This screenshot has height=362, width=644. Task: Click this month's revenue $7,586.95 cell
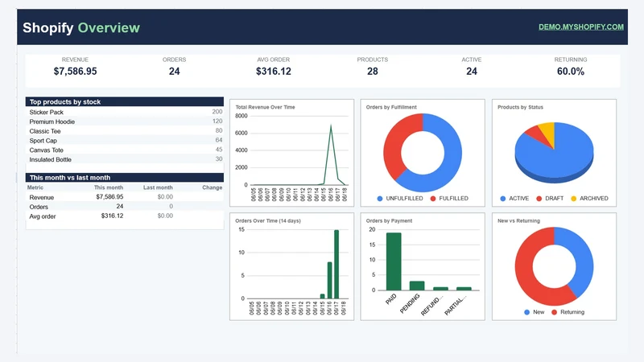(x=109, y=196)
